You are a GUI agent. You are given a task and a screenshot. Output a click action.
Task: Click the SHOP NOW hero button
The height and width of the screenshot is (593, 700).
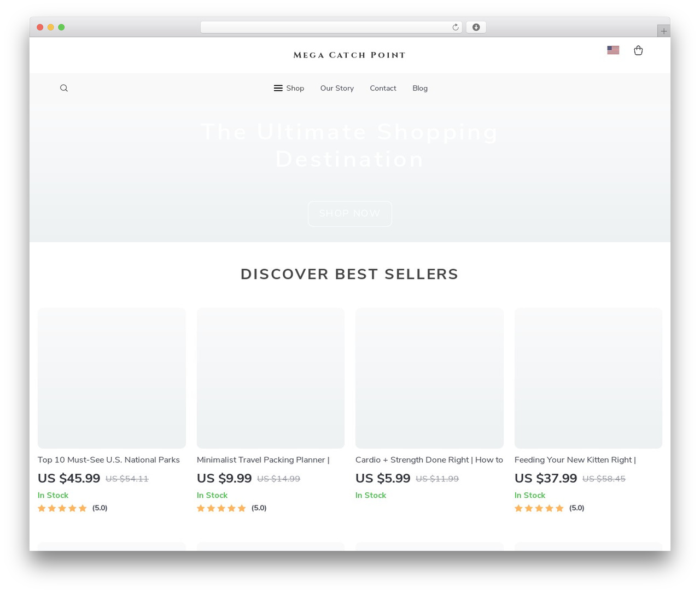coord(350,213)
